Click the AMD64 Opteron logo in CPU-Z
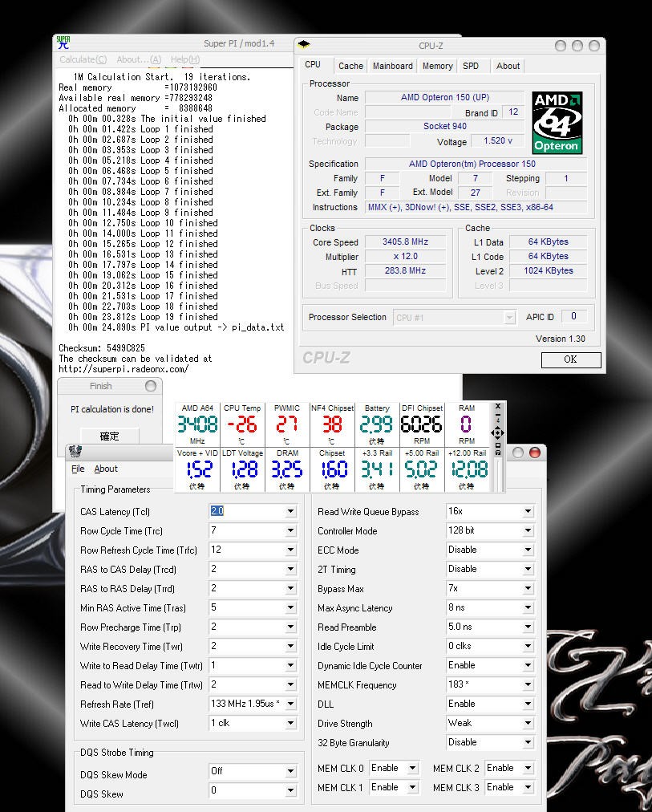 point(557,123)
